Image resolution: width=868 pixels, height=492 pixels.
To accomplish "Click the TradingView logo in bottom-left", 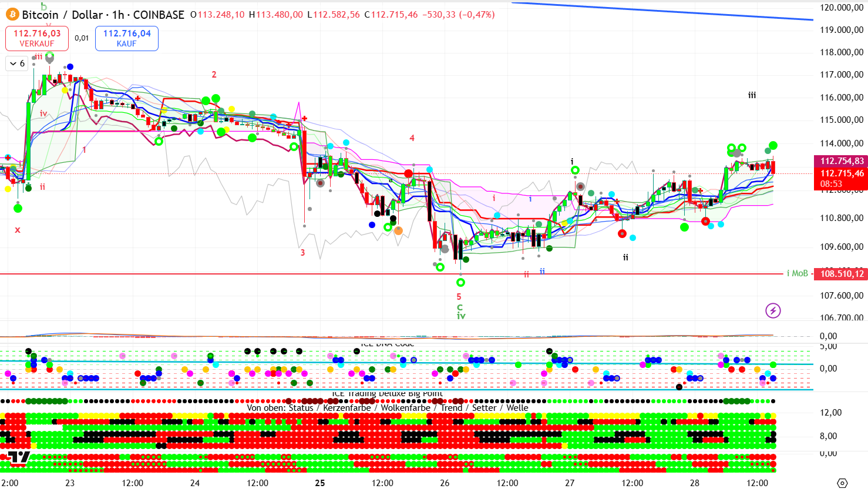I will click(19, 457).
